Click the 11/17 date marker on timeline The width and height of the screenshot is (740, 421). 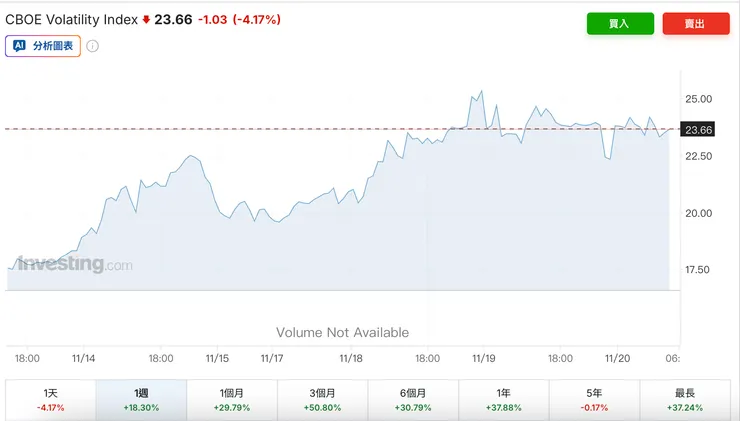(271, 357)
